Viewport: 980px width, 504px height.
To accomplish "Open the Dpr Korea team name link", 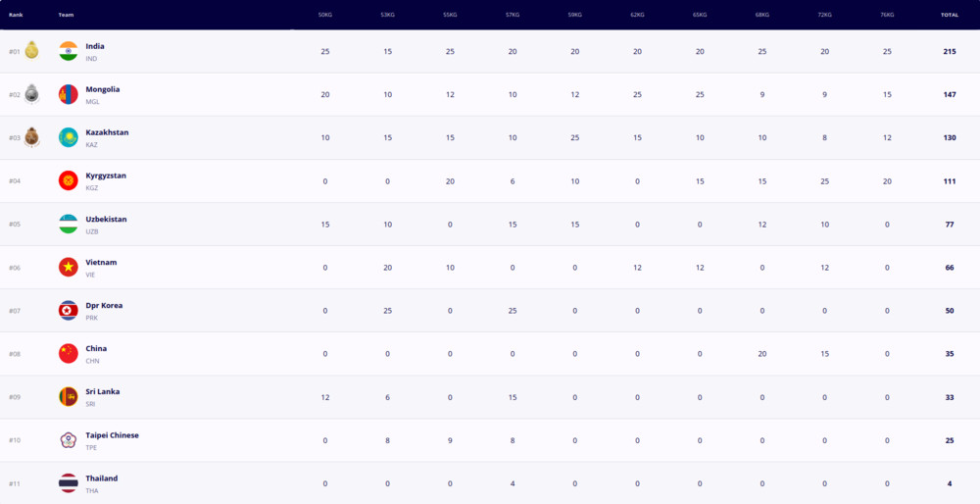I will pos(104,306).
